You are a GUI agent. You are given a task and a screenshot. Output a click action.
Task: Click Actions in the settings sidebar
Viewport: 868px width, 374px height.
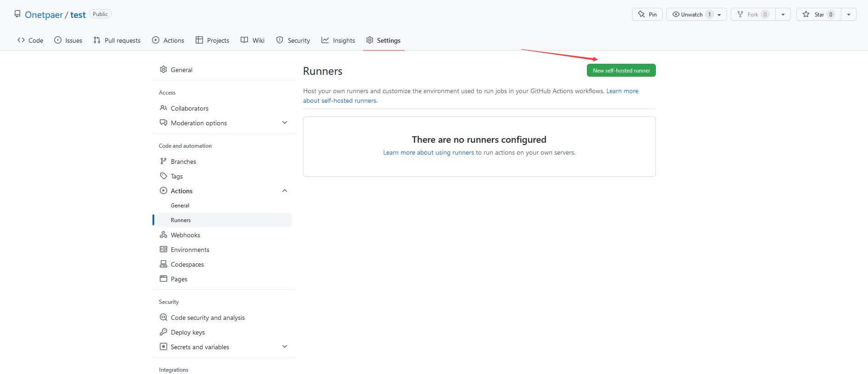tap(224, 191)
